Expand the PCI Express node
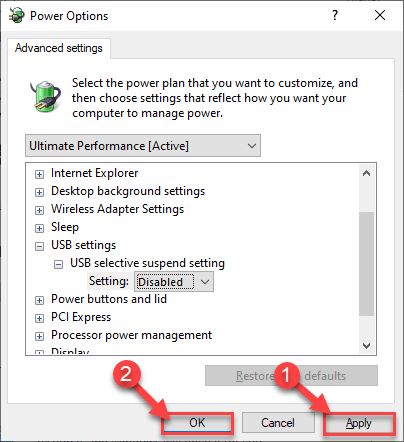 39,318
